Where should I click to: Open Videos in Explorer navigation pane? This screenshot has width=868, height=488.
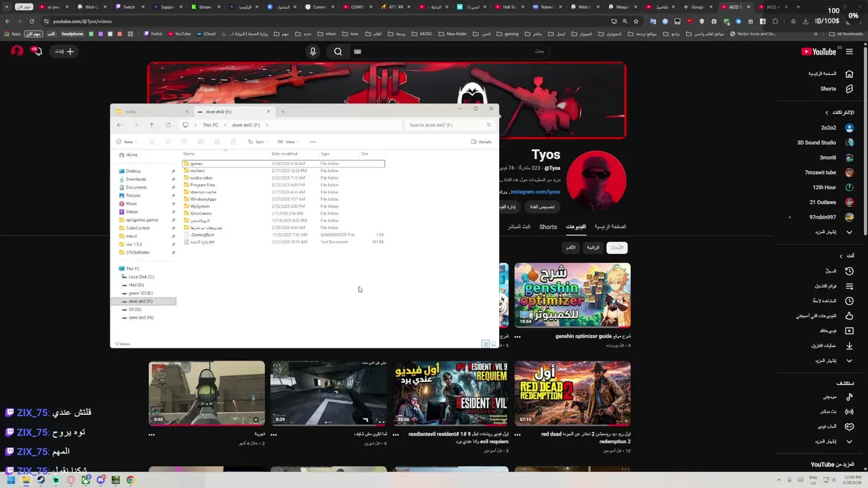click(132, 211)
